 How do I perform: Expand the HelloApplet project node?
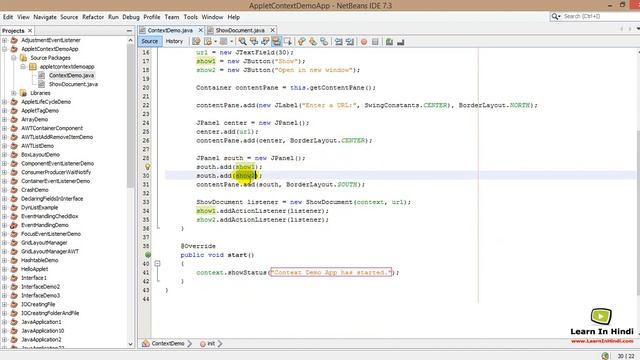(x=4, y=269)
